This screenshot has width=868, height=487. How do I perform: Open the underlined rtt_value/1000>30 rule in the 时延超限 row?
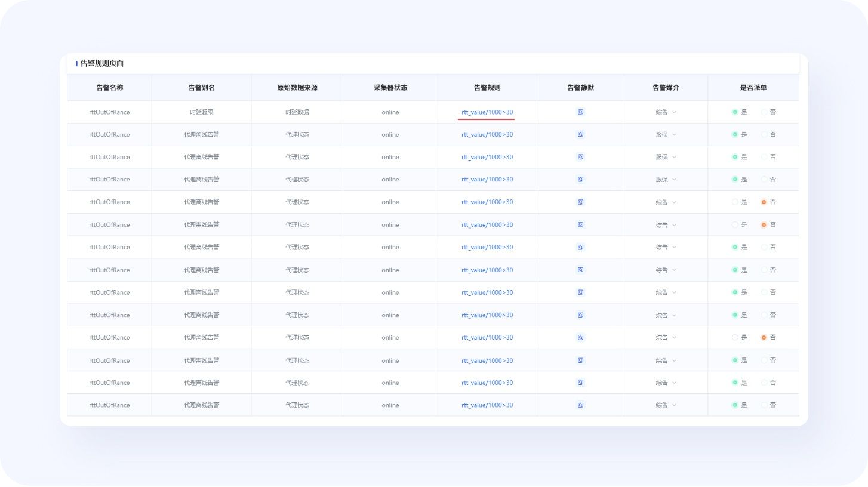pos(487,112)
